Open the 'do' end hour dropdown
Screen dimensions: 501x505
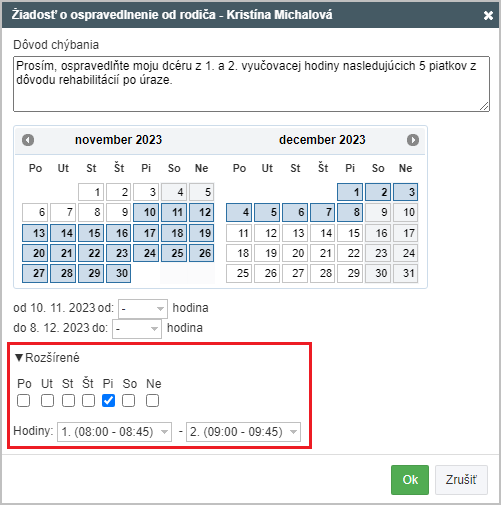point(137,329)
